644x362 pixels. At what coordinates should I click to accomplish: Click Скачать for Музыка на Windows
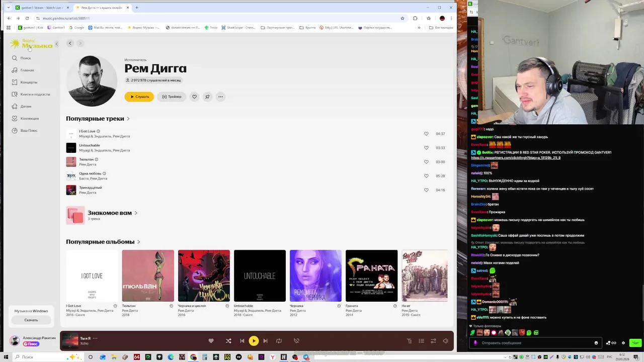[31, 320]
